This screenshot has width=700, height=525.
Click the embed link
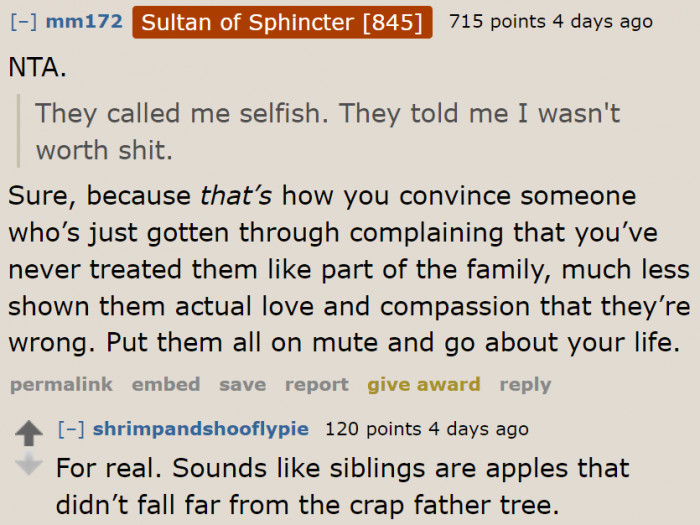[x=166, y=384]
